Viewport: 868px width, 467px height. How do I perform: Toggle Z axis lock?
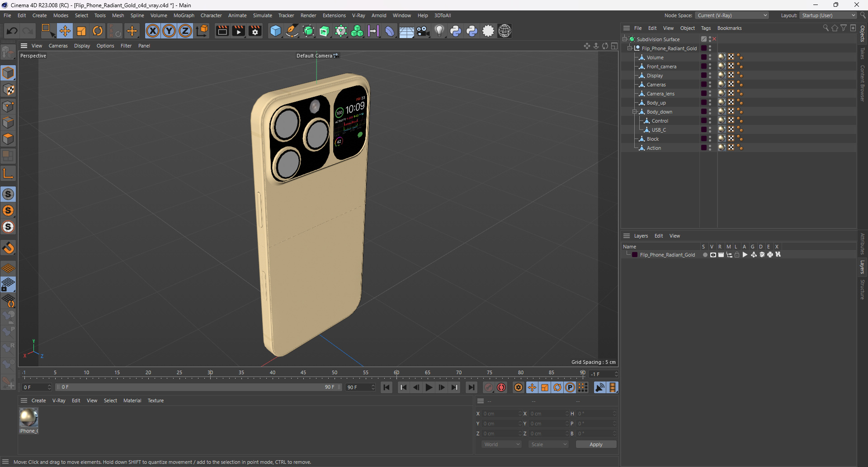pos(185,31)
